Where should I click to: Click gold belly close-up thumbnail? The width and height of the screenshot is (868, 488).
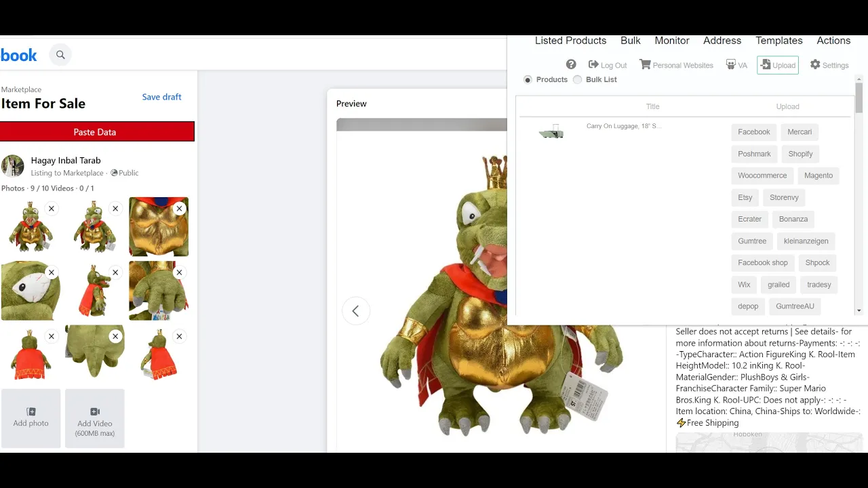pyautogui.click(x=159, y=226)
